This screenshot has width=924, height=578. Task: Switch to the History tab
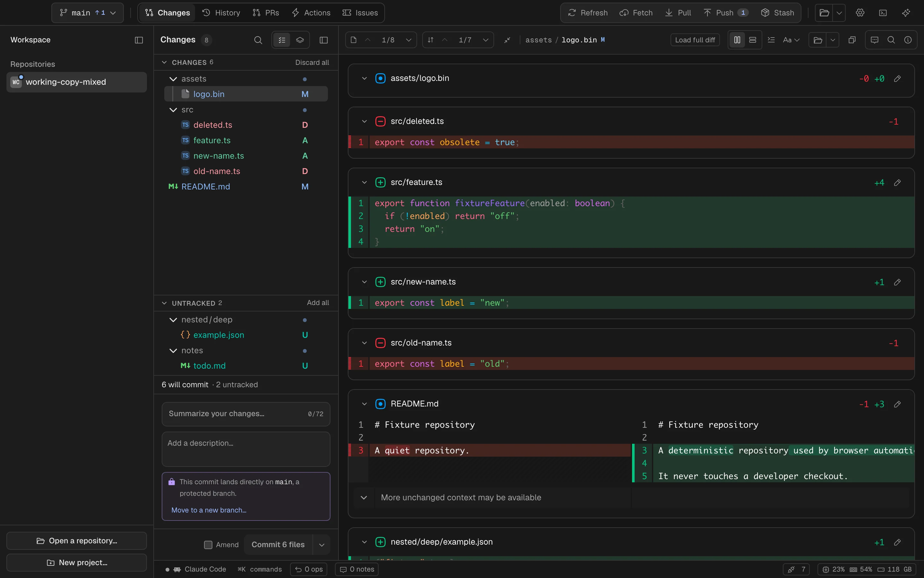(x=221, y=13)
